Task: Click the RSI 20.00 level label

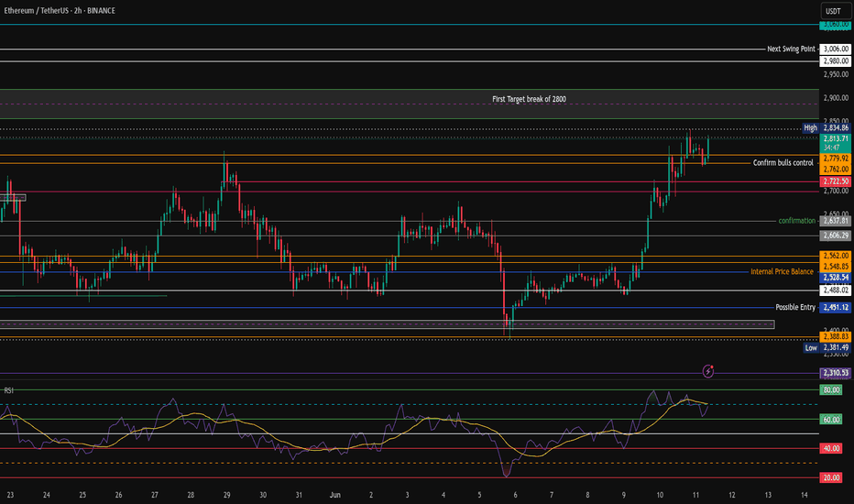Action: [x=831, y=477]
